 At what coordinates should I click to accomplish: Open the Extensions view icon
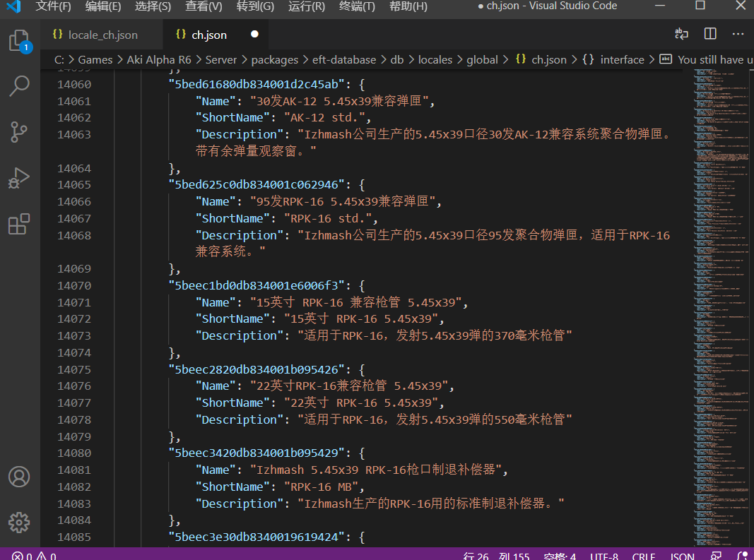[x=19, y=224]
